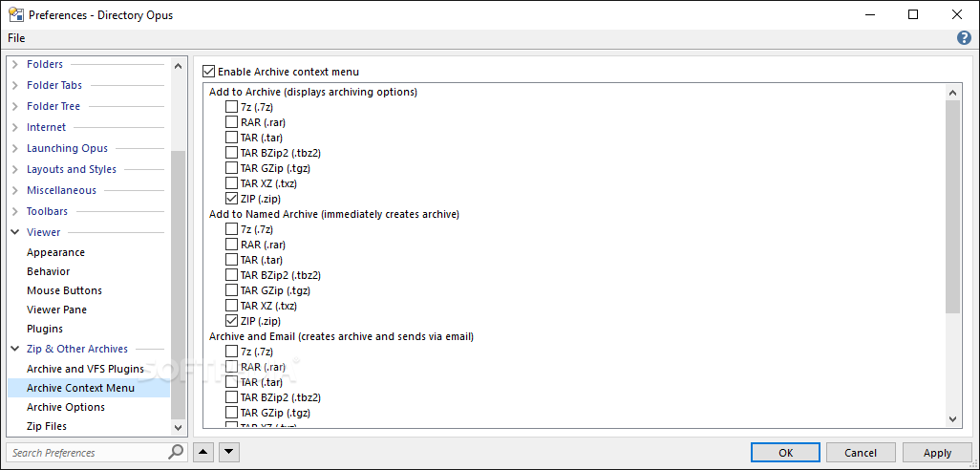Viewport: 980px width, 470px height.
Task: Open the File menu
Action: (16, 38)
